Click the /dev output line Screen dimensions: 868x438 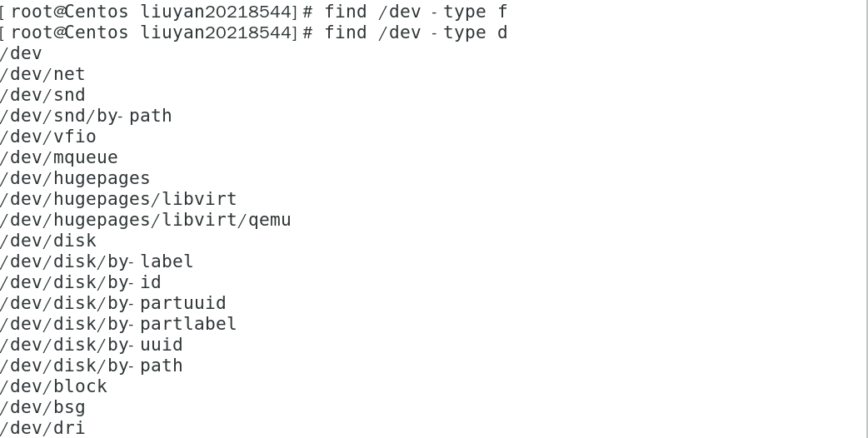click(21, 53)
